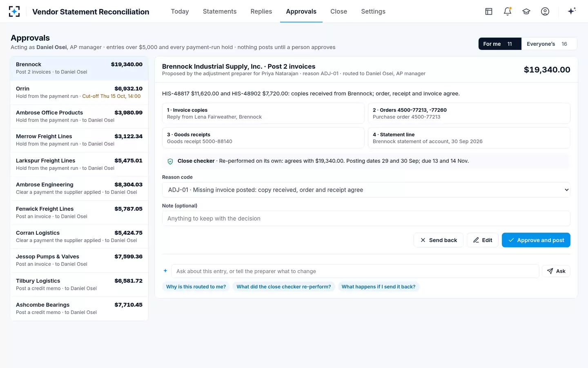Open the Reason code dropdown
The height and width of the screenshot is (368, 588).
(x=366, y=190)
